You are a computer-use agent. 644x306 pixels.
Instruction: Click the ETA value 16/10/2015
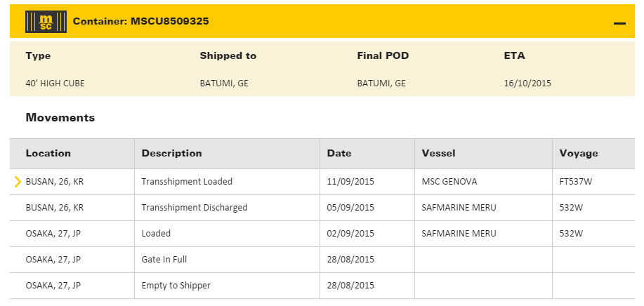click(x=527, y=83)
